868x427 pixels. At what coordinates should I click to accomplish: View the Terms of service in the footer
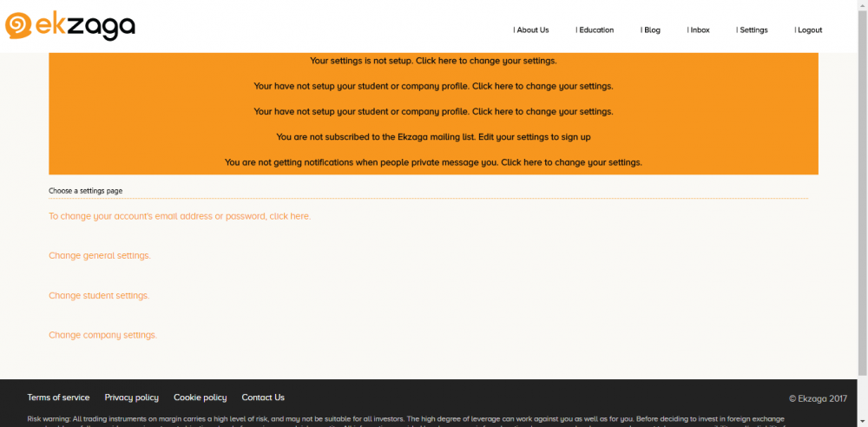58,397
